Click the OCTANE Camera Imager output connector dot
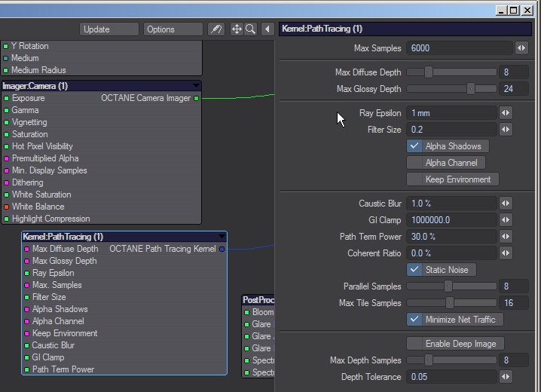Screen dimensions: 541x392 point(197,98)
